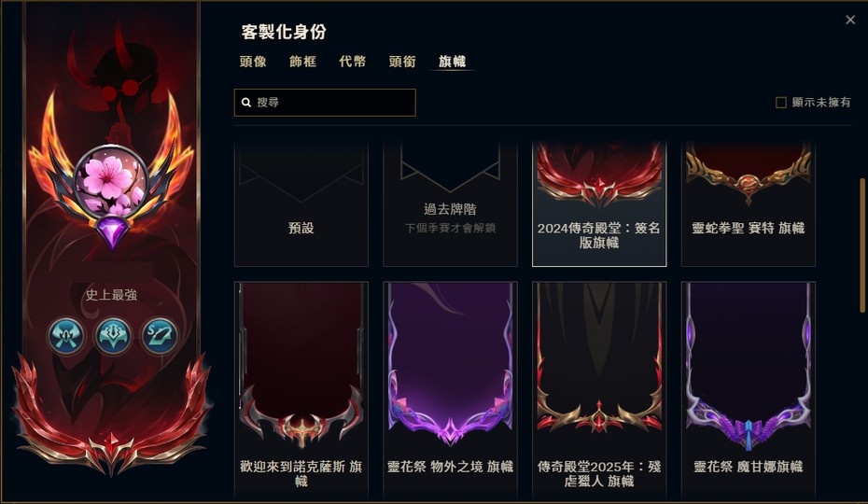Image resolution: width=868 pixels, height=504 pixels.
Task: Select the third token badge with S mark
Action: pos(160,336)
